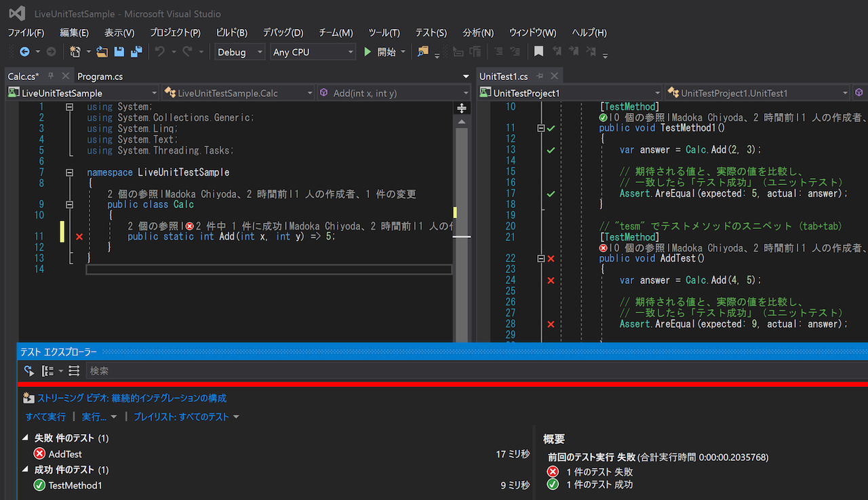Click the red failed icon beside AddTest
The height and width of the screenshot is (500, 868).
[x=39, y=454]
